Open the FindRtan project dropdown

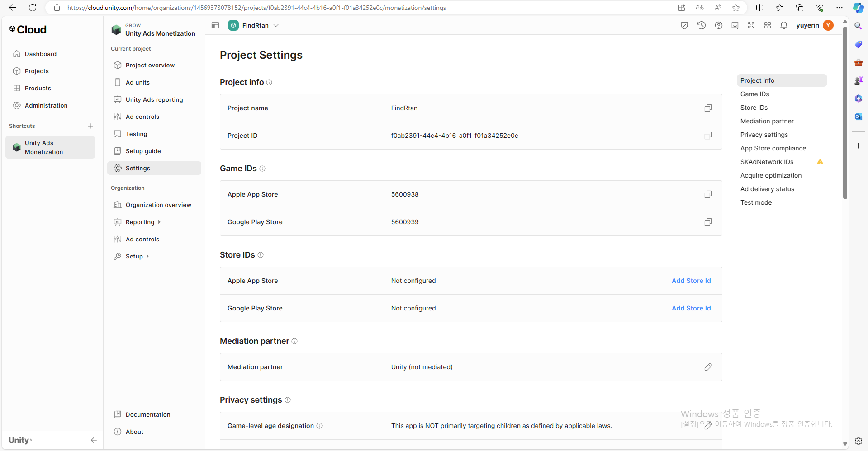click(x=253, y=25)
